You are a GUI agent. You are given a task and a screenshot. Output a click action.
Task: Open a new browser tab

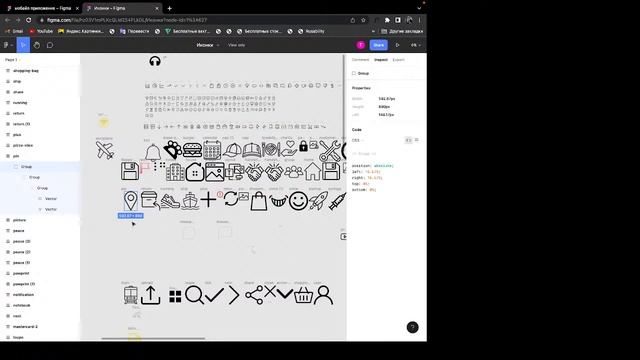(169, 8)
